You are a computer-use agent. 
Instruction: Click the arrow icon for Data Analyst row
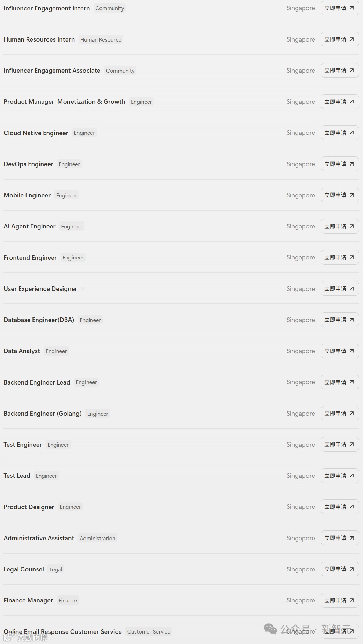[x=351, y=351]
